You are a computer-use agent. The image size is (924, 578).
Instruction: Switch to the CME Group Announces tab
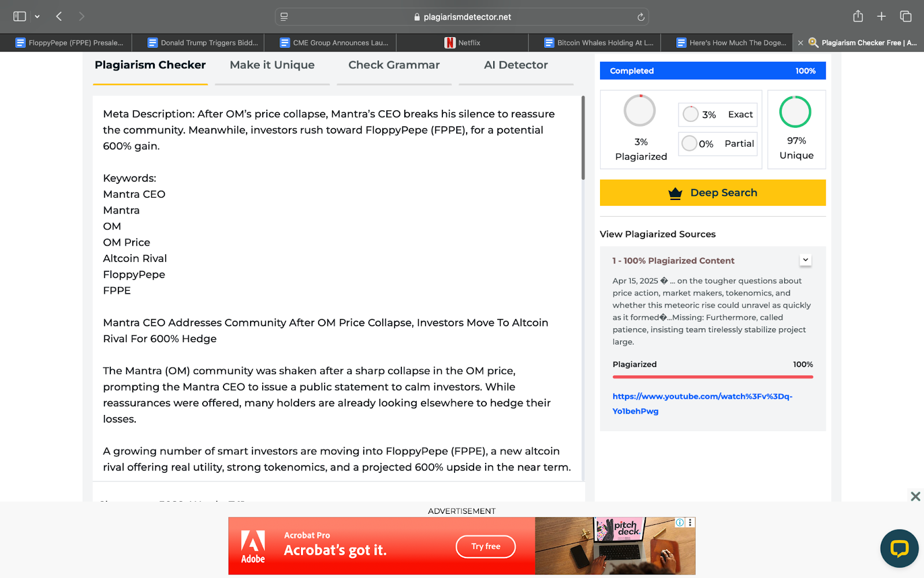(330, 43)
